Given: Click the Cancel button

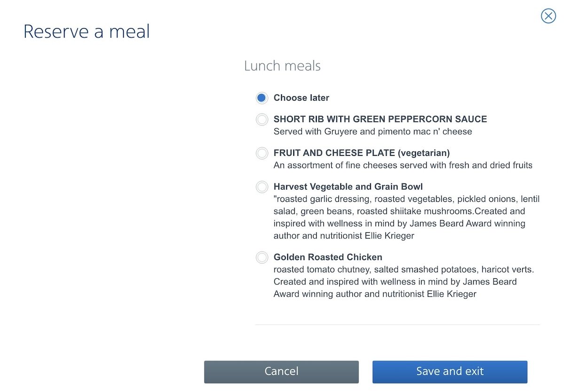Looking at the screenshot, I should coord(281,372).
